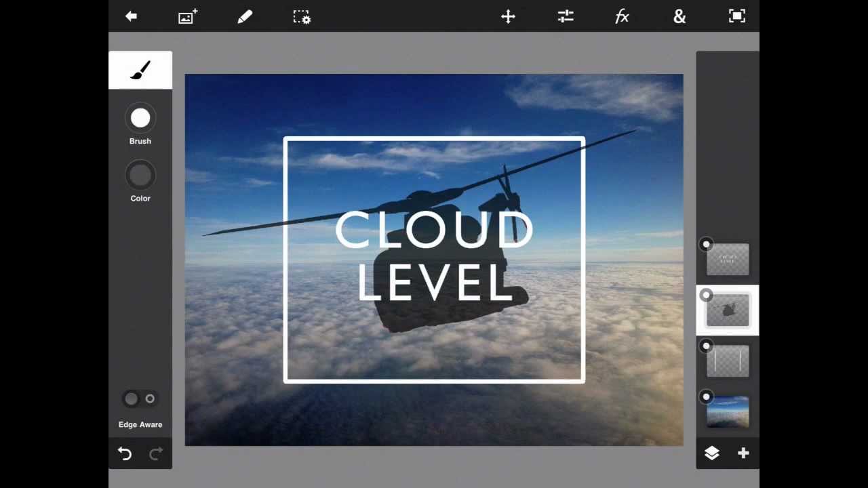
Task: Open the ampersand (&) menu
Action: tap(679, 17)
